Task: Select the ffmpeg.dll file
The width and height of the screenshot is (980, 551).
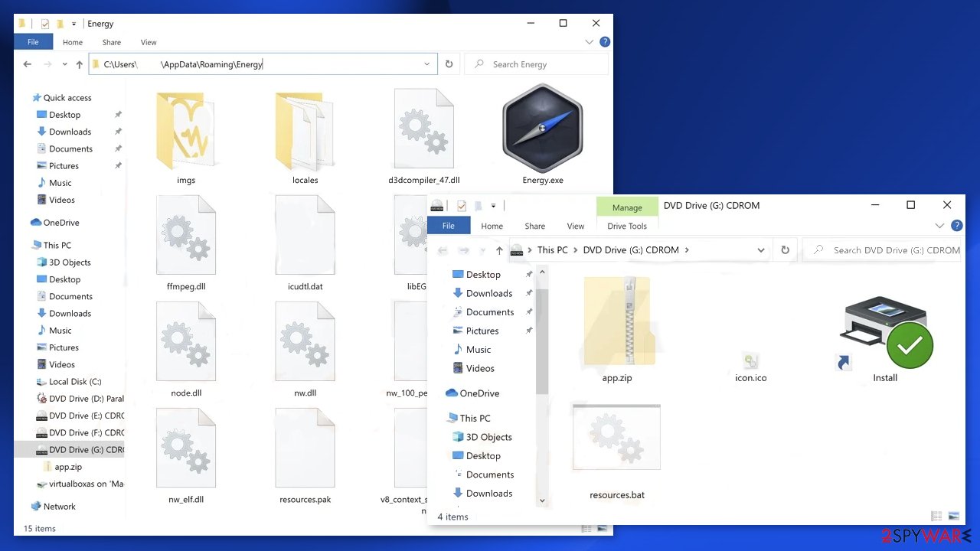Action: (x=185, y=234)
